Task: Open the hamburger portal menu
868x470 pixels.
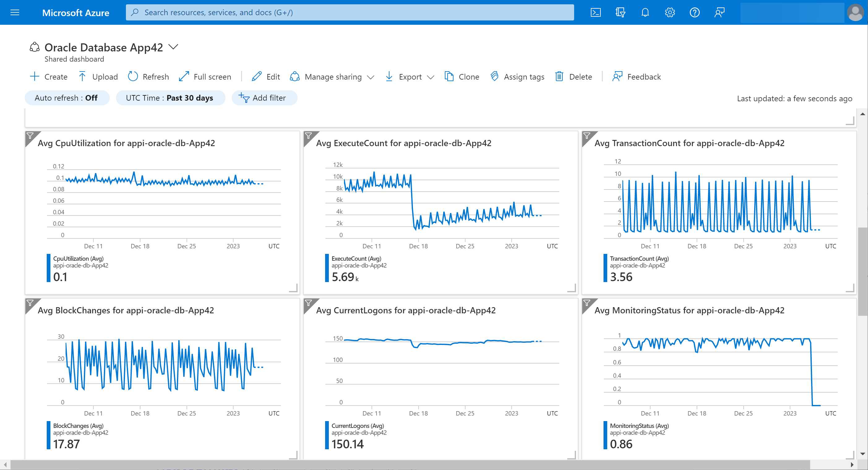Action: 15,12
